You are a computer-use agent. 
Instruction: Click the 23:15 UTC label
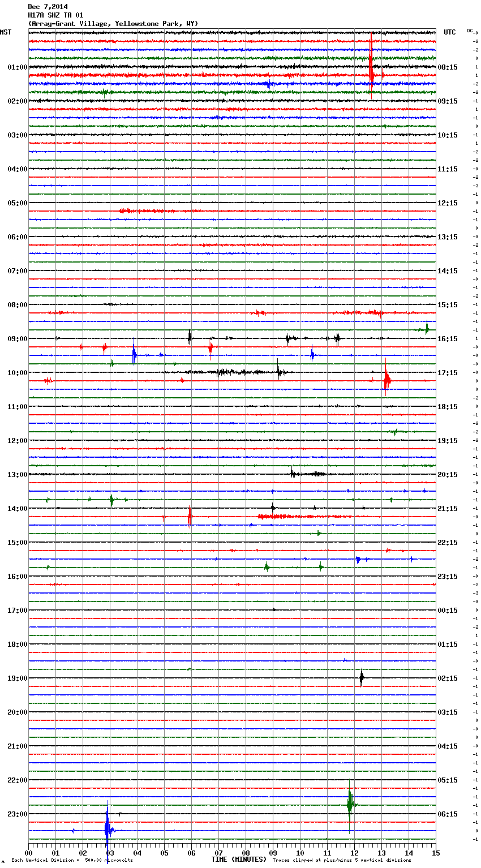pos(448,577)
